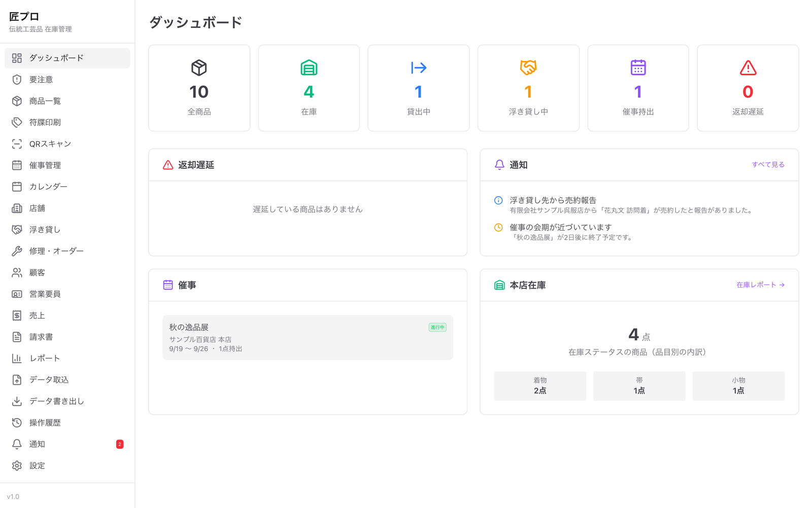Viewport: 812px width, 508px height.
Task: Click the 催事管理 calendar icon in sidebar
Action: click(17, 165)
